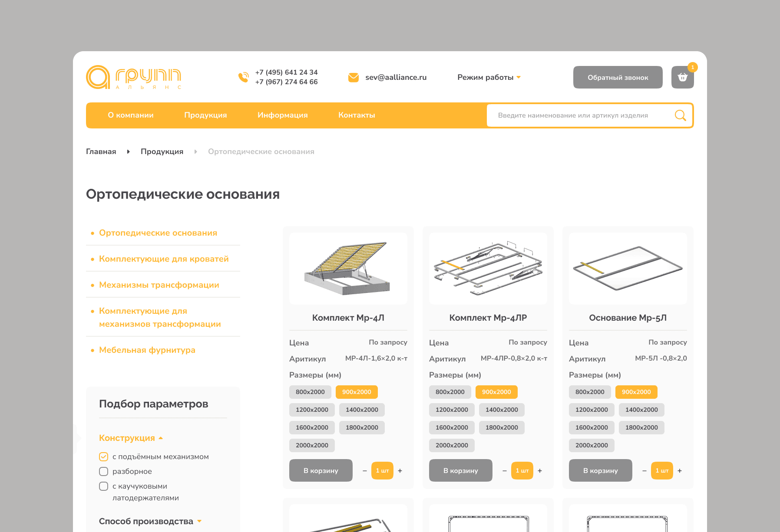Select 1200x2000 size for Комплект Мр-4Л

[x=312, y=410]
